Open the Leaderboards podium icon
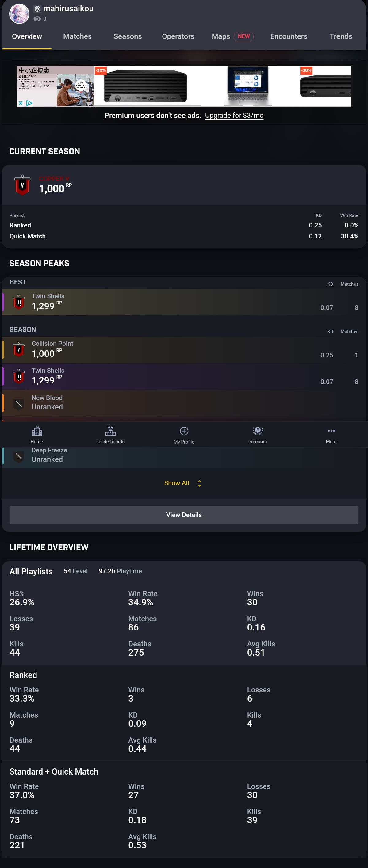The image size is (368, 868). coord(110,431)
